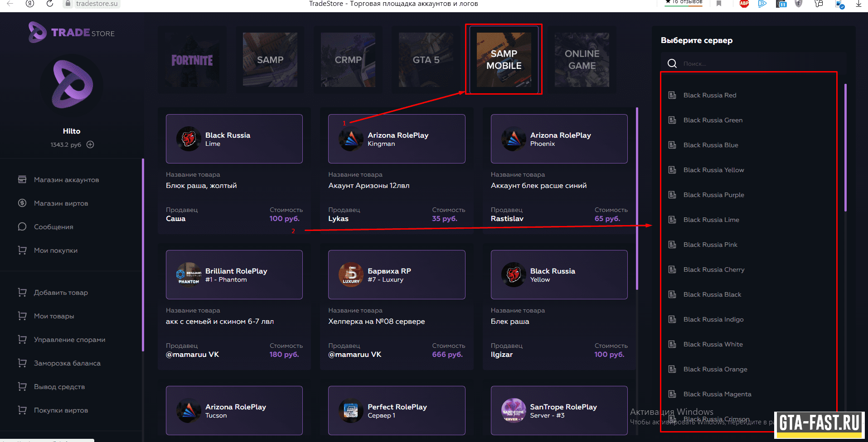Open Магазин виртов in the sidebar
The image size is (868, 442).
tap(61, 203)
